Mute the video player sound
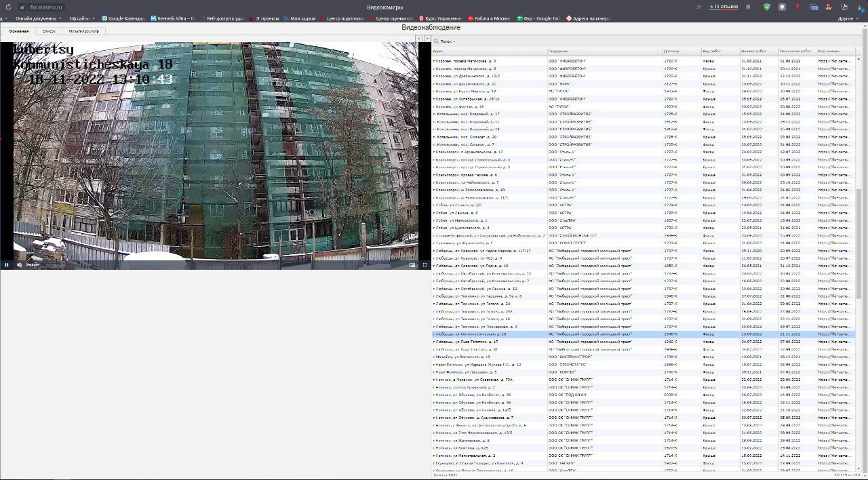 point(18,265)
